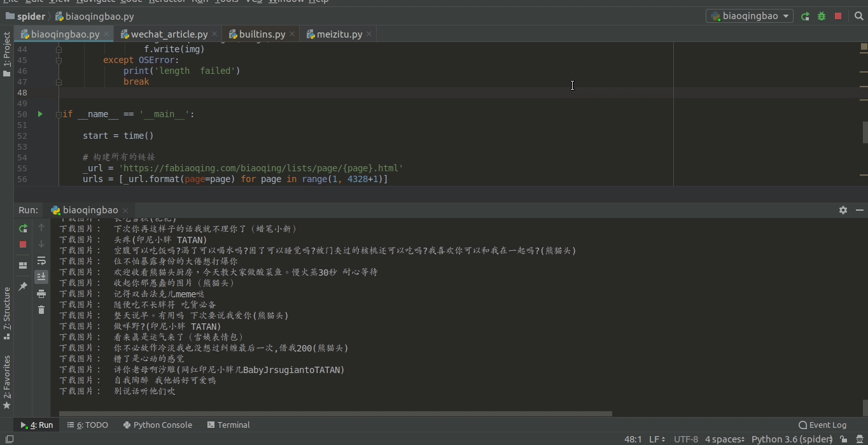Click the 'https://fabiaoqing.com' URL string in code
The width and height of the screenshot is (868, 445).
coord(261,168)
